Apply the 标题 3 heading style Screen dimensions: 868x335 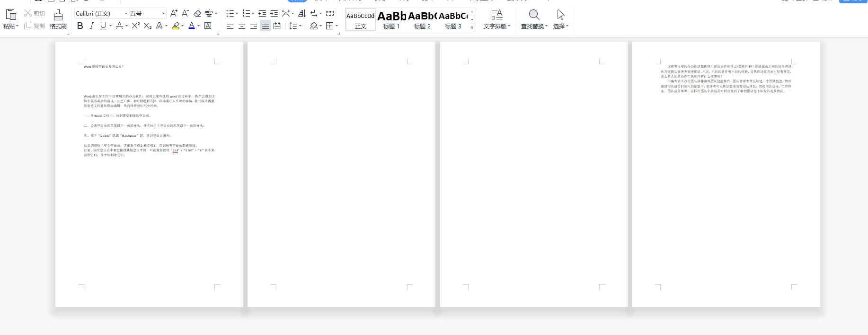453,19
